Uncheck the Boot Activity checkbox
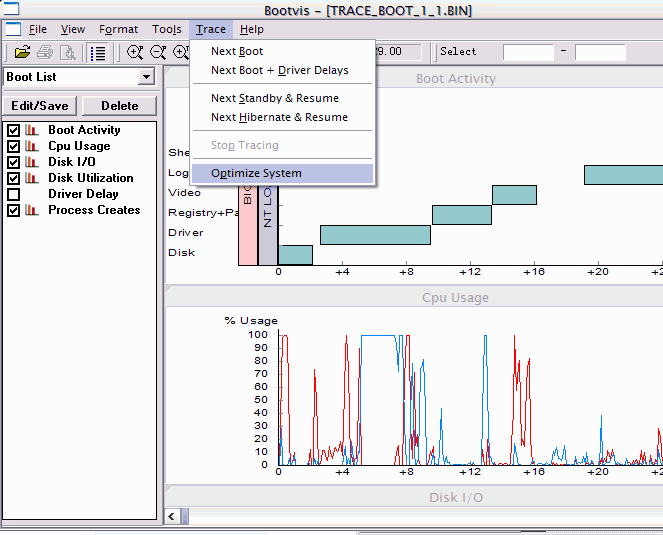The width and height of the screenshot is (663, 535). pyautogui.click(x=14, y=130)
